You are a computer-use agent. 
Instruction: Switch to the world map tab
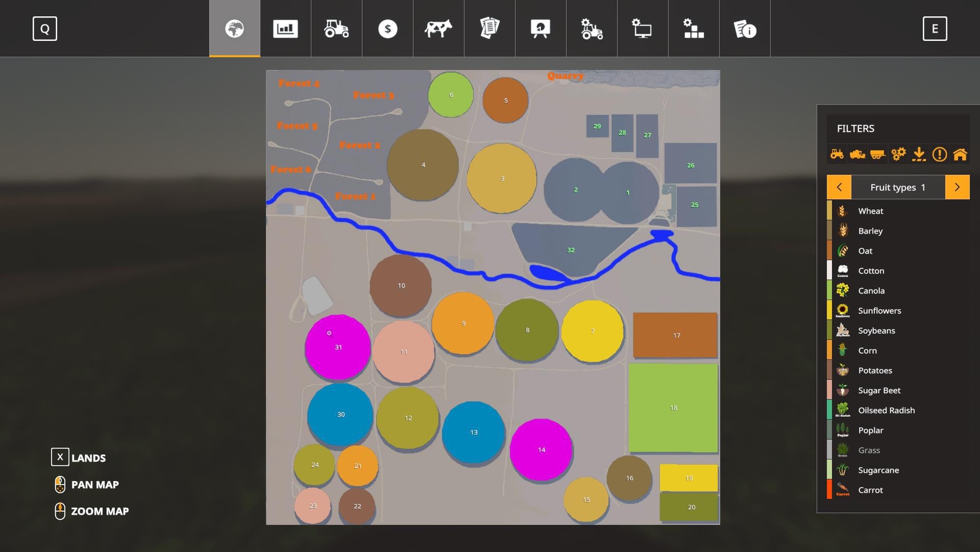click(x=235, y=29)
